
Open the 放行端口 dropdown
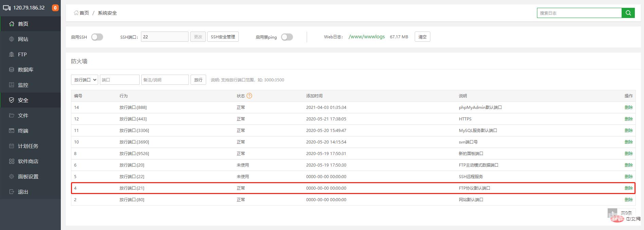click(x=84, y=80)
